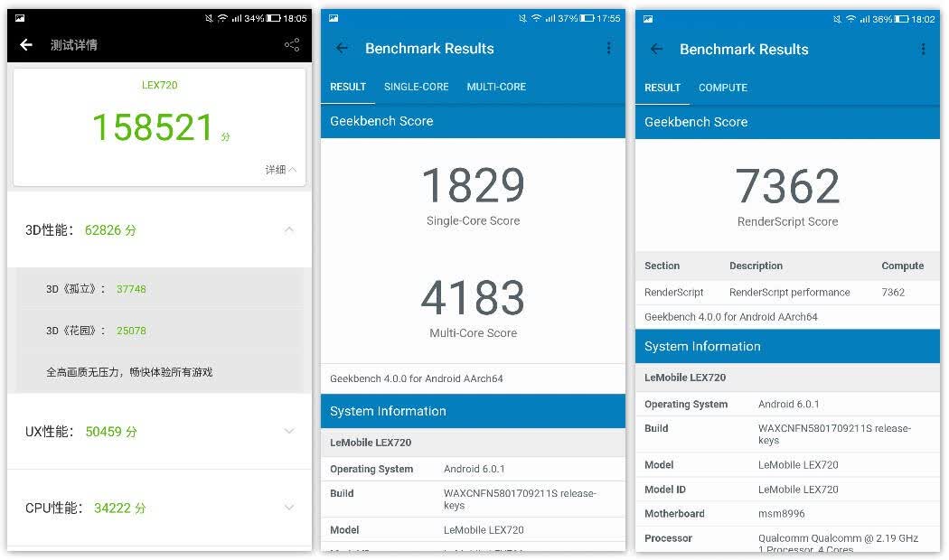Collapse the 详细 details toggle
The width and height of the screenshot is (949, 560).
[x=281, y=169]
